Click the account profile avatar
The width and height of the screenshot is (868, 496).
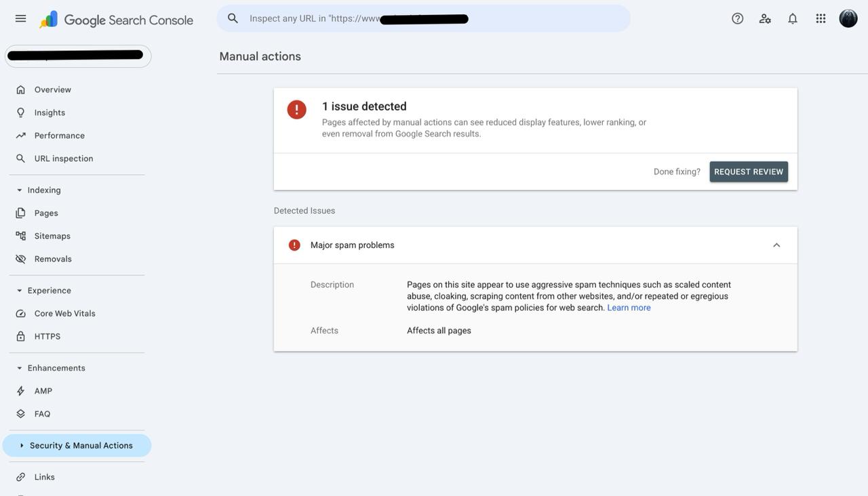click(x=848, y=19)
